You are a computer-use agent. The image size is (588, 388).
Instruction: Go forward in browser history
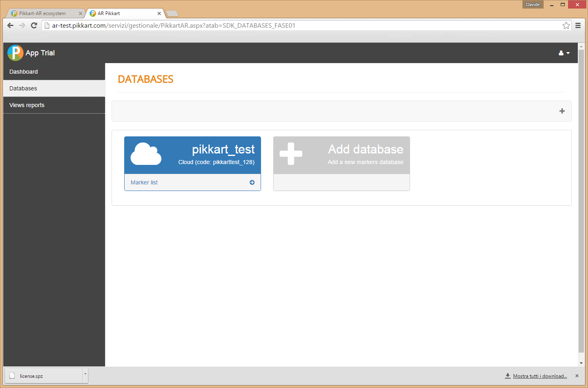point(22,25)
